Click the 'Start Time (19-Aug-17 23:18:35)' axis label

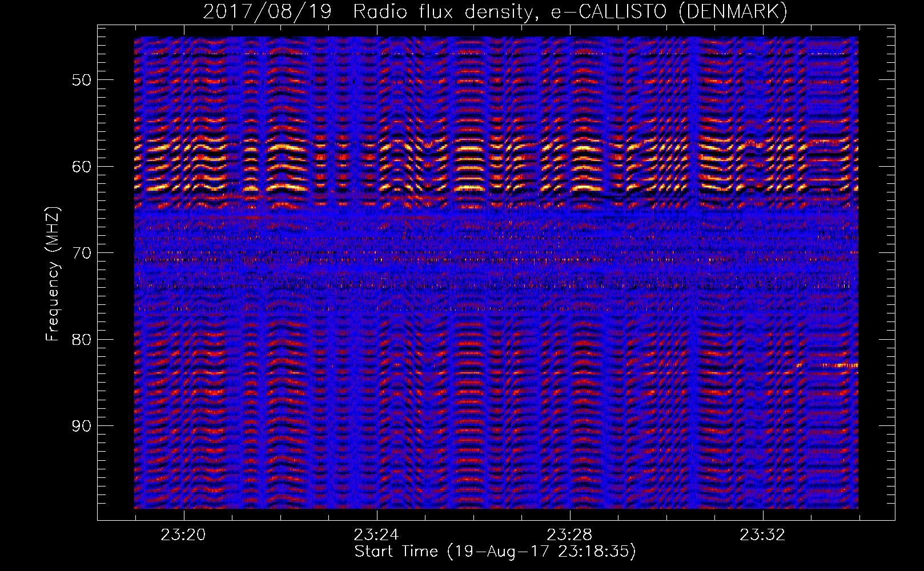point(495,552)
